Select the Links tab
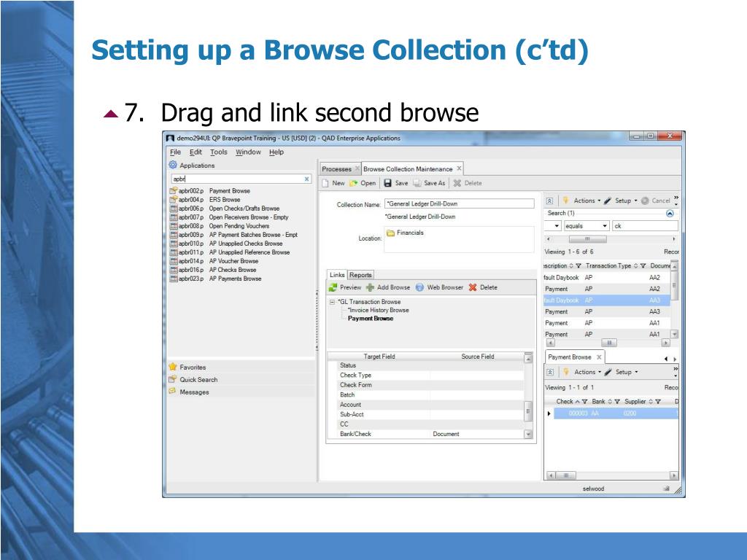This screenshot has width=747, height=560. pos(337,275)
